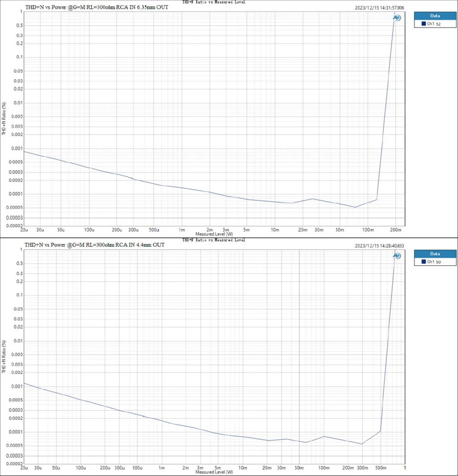Image resolution: width=458 pixels, height=476 pixels.
Task: Select the Data legend header above Ch1 52
Action: coord(435,16)
